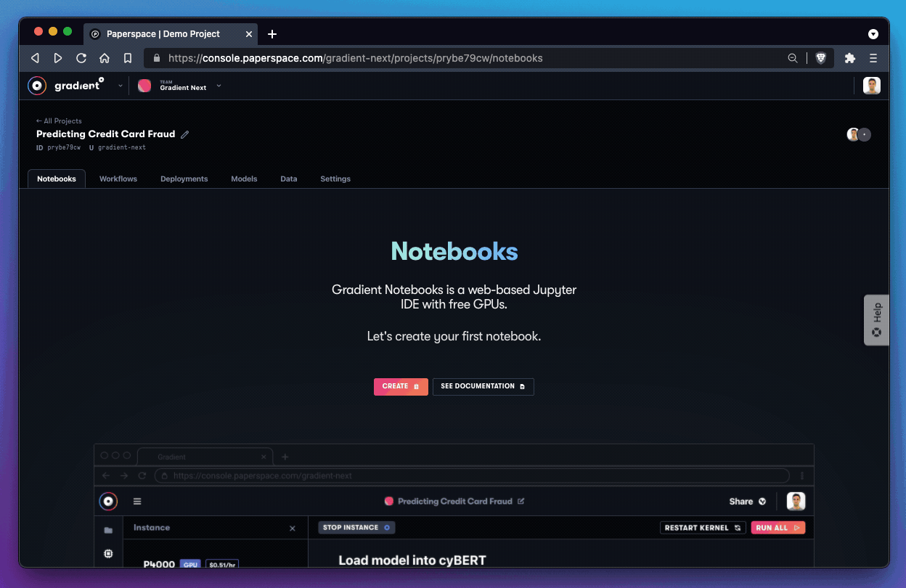Open See Documentation button
906x588 pixels.
tap(483, 387)
